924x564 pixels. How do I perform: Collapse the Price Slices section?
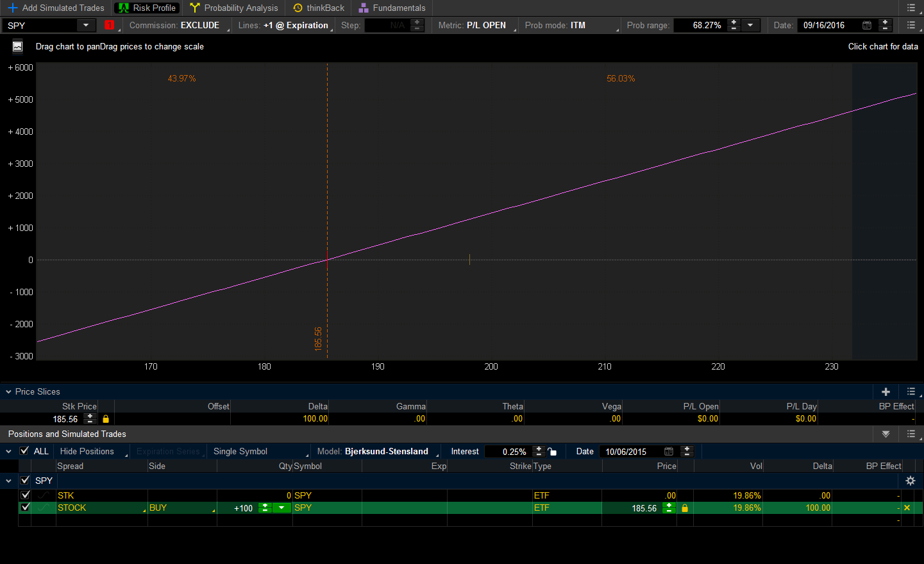click(8, 391)
